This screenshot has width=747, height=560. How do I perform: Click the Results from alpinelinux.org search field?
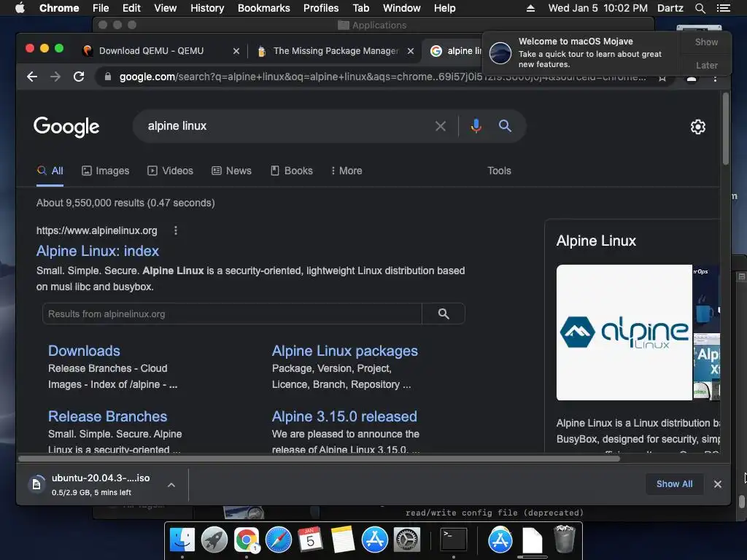[x=231, y=314]
